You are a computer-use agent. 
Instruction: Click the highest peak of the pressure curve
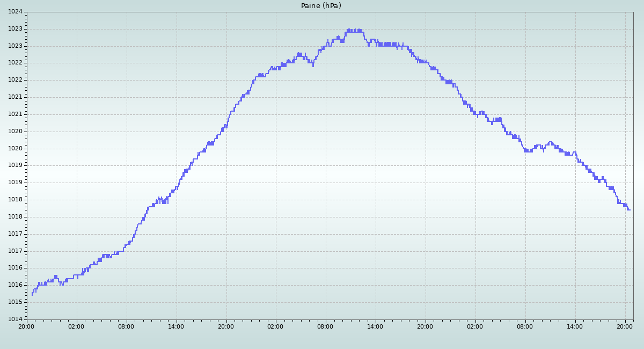pyautogui.click(x=354, y=30)
